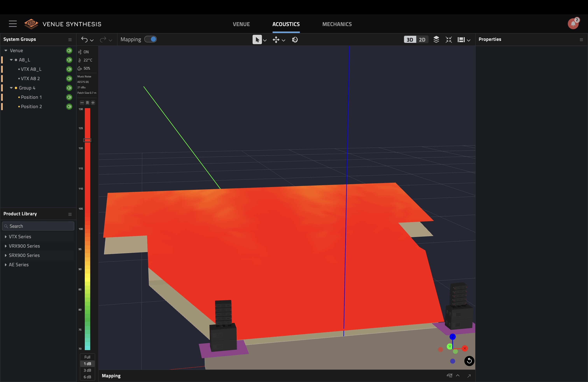The height and width of the screenshot is (382, 588).
Task: Open the hamburger main menu
Action: pos(13,24)
